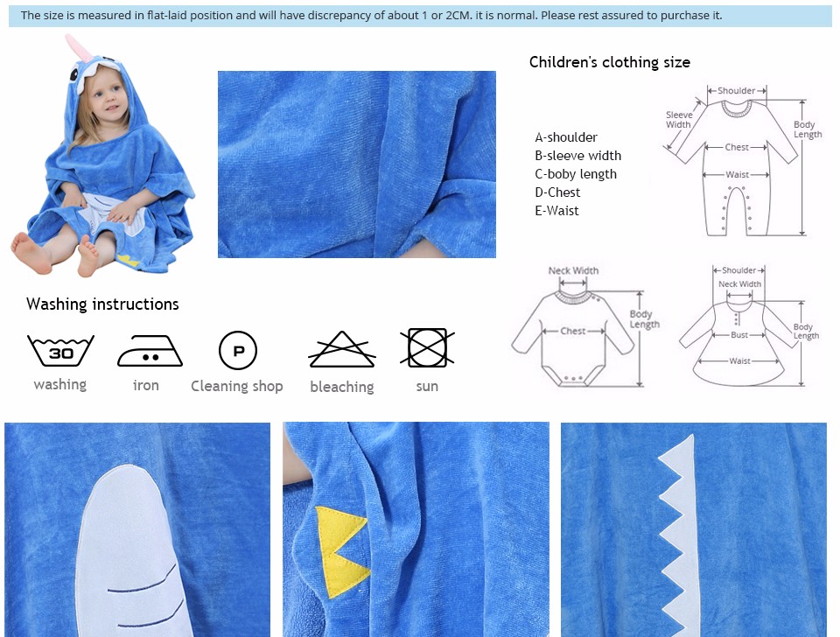Click the 30-degree washing tub icon

[x=60, y=351]
